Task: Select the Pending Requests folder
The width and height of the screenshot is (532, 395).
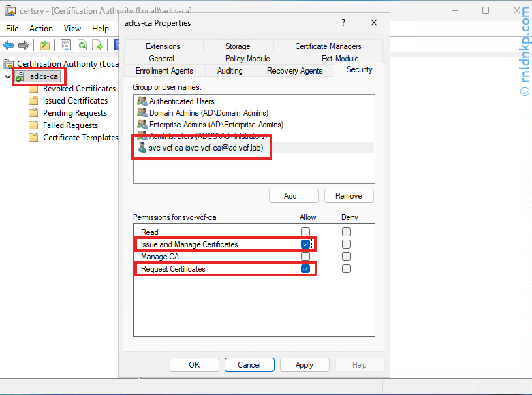Action: (74, 113)
